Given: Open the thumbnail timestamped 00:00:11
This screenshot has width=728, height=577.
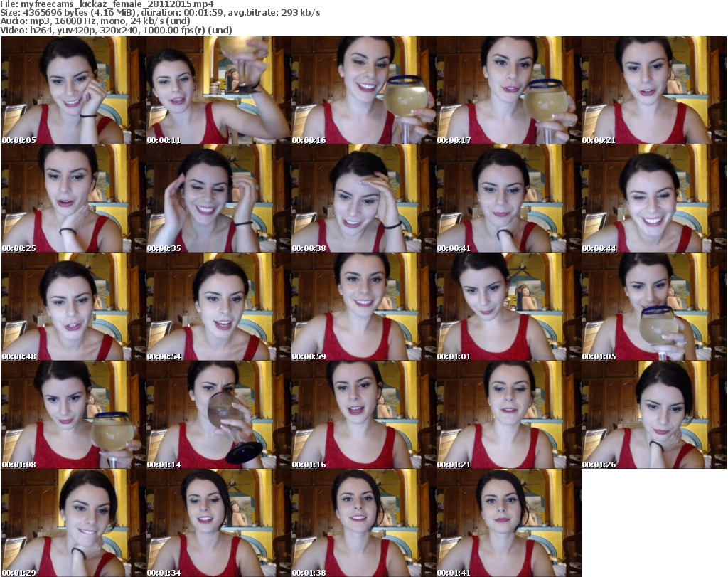Looking at the screenshot, I should coord(219,90).
